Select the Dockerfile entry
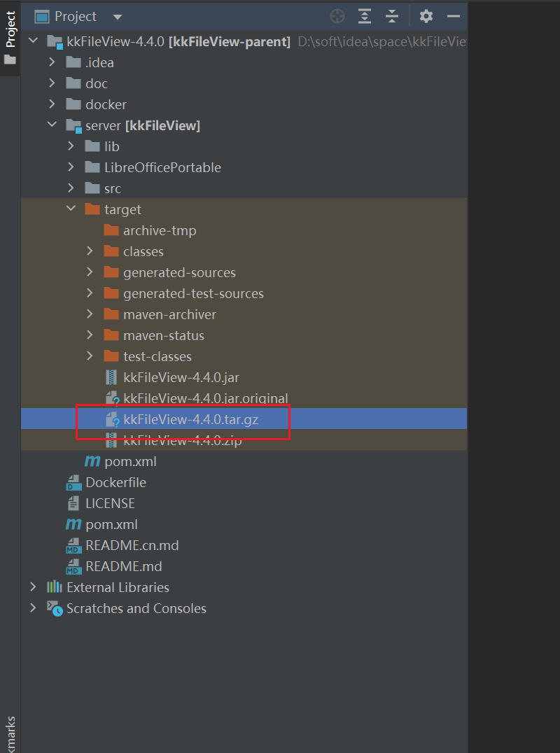 [x=115, y=482]
